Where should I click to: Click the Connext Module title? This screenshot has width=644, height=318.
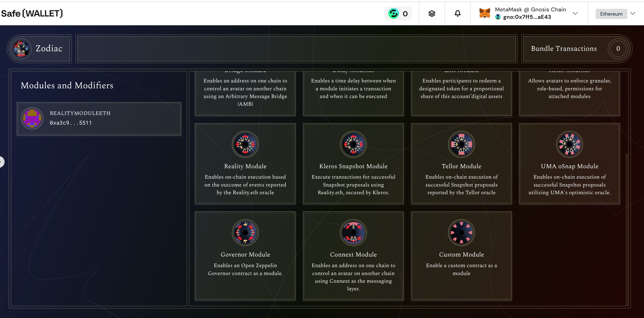coord(353,254)
